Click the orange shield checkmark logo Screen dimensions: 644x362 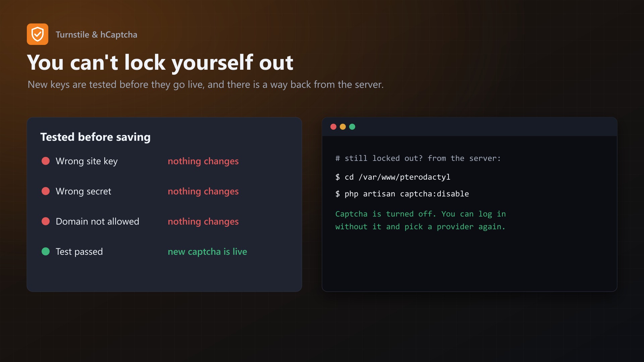coord(38,34)
